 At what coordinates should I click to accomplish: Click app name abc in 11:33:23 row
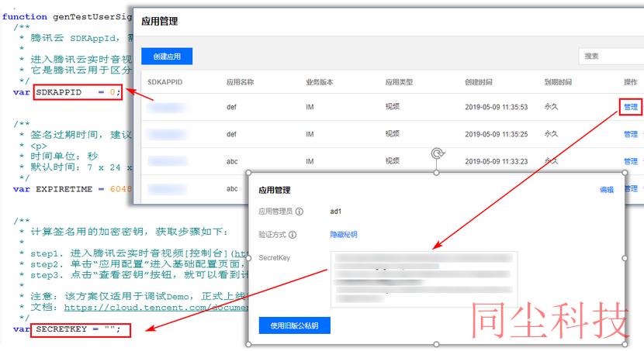(232, 161)
